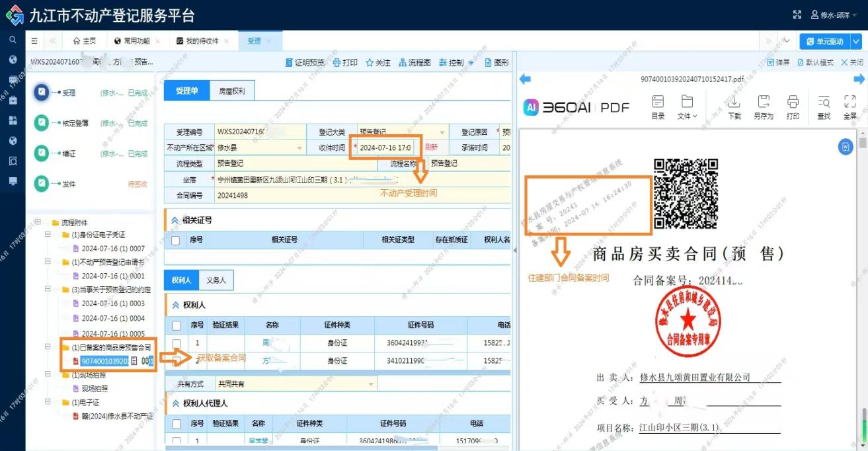This screenshot has width=868, height=451.
Task: Click the monitor icon in left sidebar
Action: click(13, 181)
